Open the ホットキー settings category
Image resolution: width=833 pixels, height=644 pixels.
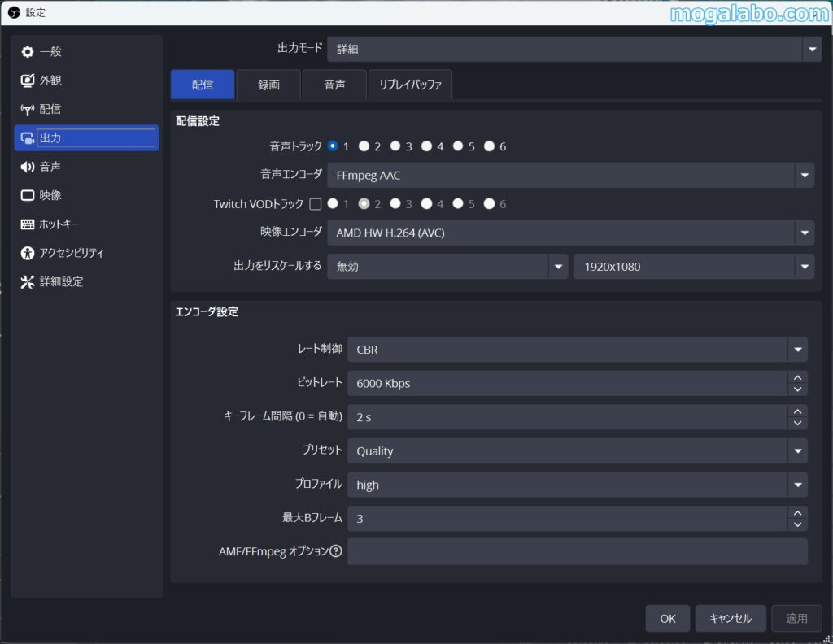[86, 224]
